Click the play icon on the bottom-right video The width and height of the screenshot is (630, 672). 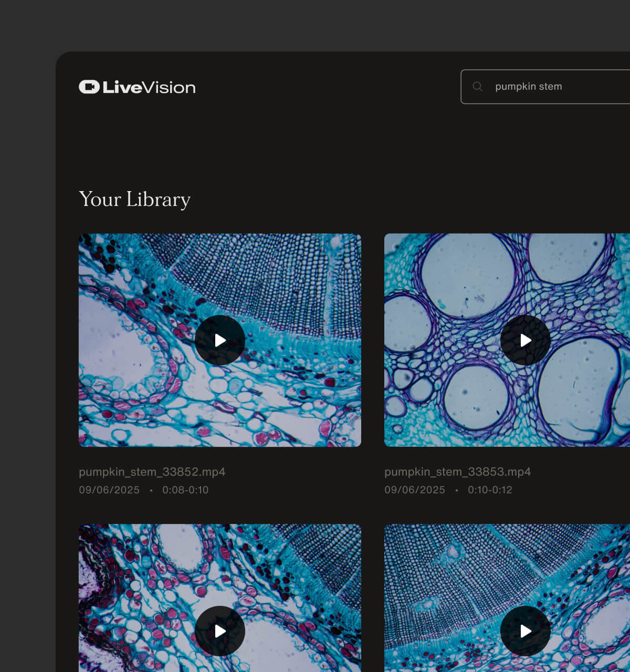(526, 631)
